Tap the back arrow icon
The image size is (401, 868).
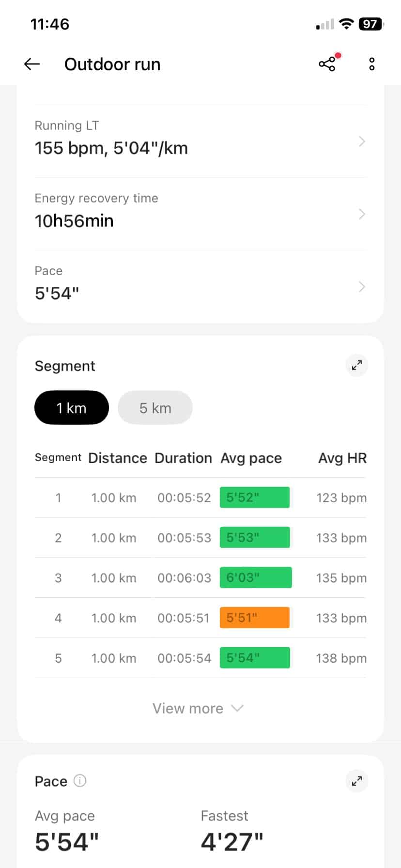point(32,64)
